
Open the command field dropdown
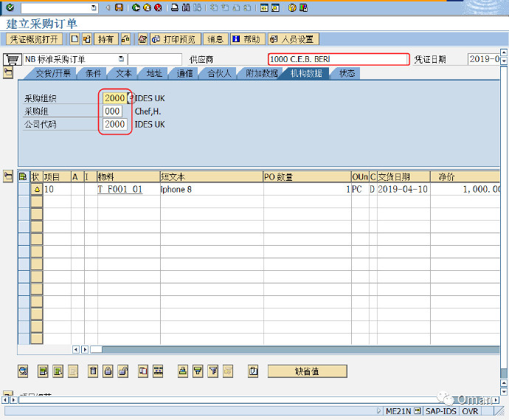tap(94, 8)
